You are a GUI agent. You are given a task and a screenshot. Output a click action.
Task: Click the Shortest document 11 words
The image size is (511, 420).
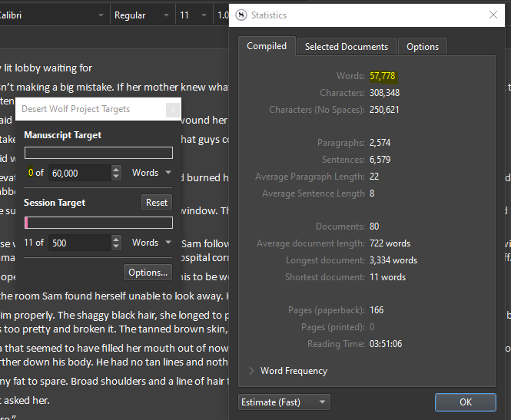387,277
